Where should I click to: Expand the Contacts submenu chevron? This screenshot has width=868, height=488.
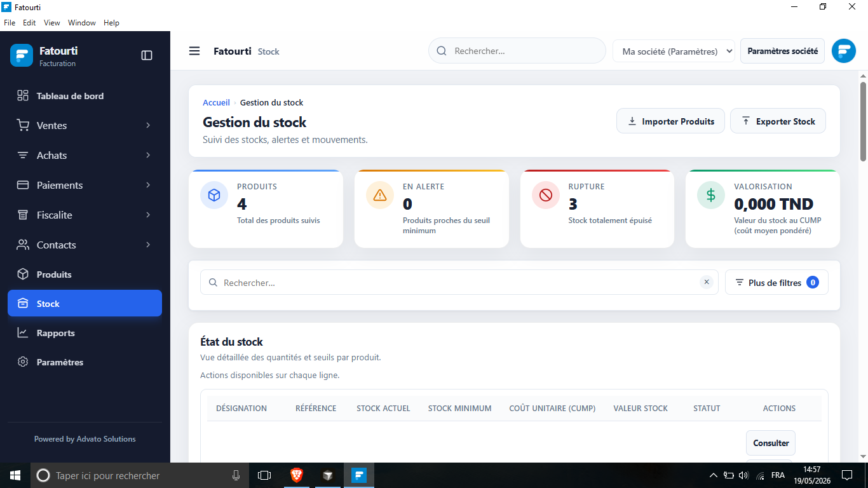tap(148, 245)
